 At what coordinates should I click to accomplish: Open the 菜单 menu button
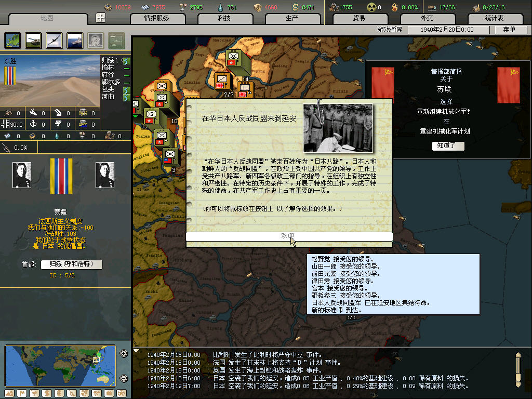pos(510,30)
